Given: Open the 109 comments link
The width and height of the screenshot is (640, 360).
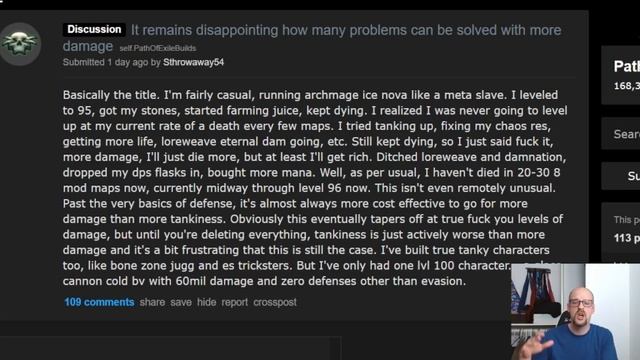Looking at the screenshot, I should [99, 302].
